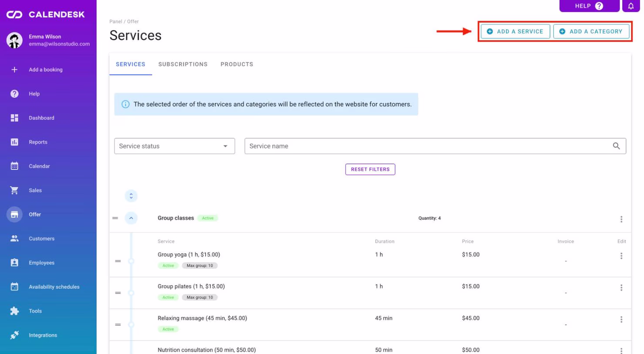
Task: Click the Group classes category drag handle
Action: tap(115, 218)
